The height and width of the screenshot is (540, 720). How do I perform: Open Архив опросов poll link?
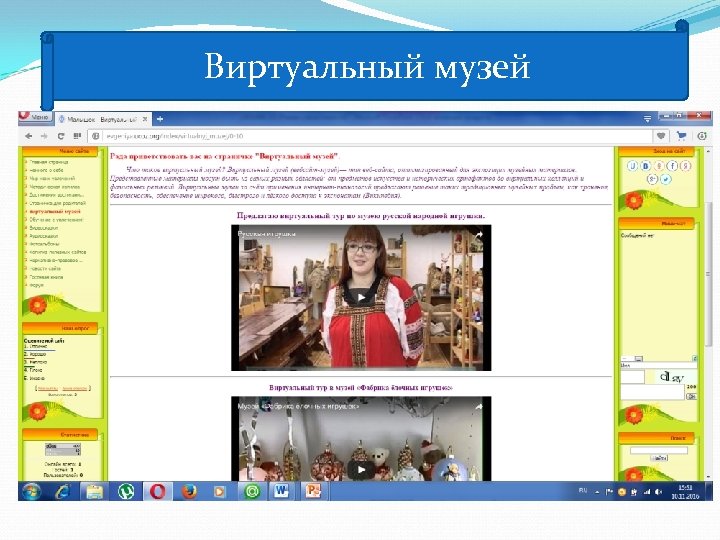click(x=74, y=388)
